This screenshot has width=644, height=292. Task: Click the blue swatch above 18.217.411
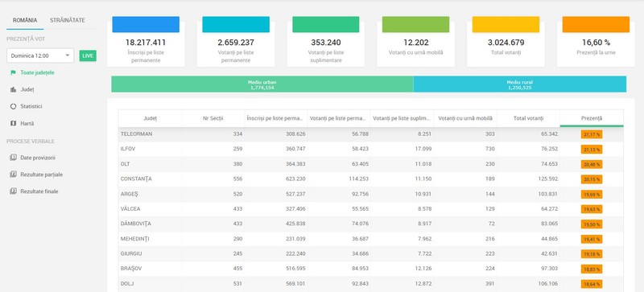coord(146,24)
